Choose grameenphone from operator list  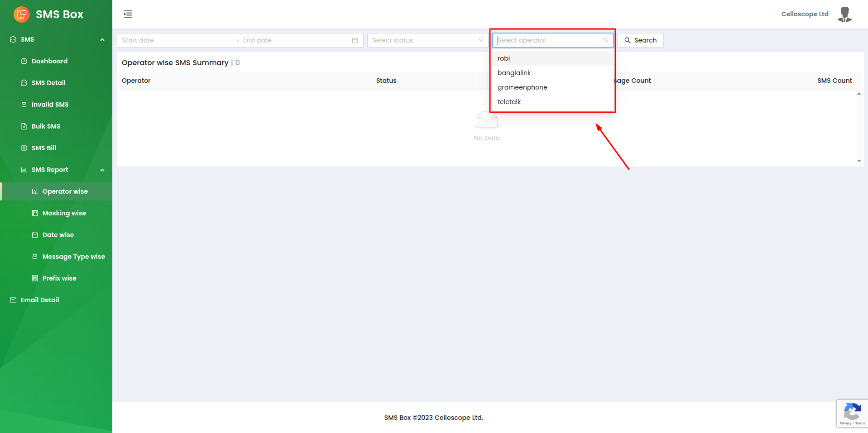[522, 87]
